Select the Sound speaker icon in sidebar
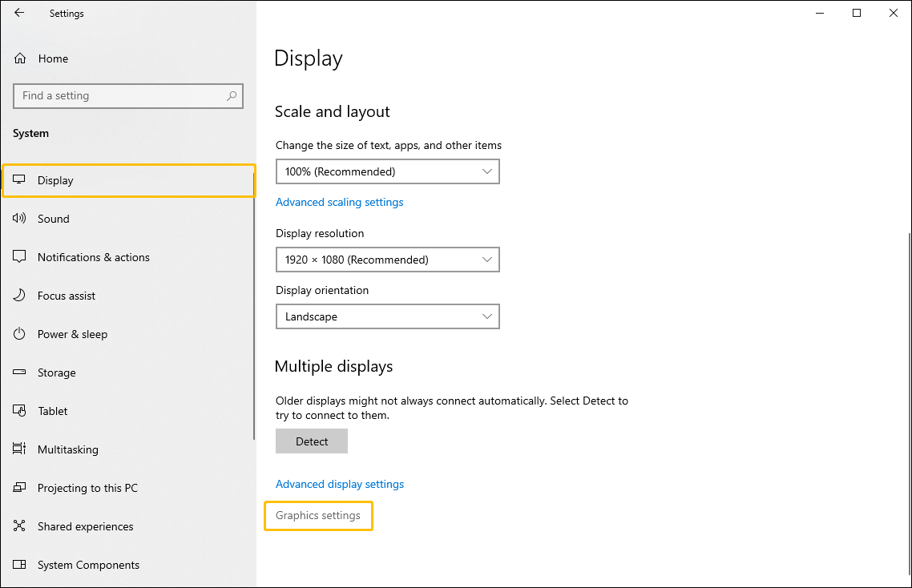The height and width of the screenshot is (588, 912). point(19,218)
